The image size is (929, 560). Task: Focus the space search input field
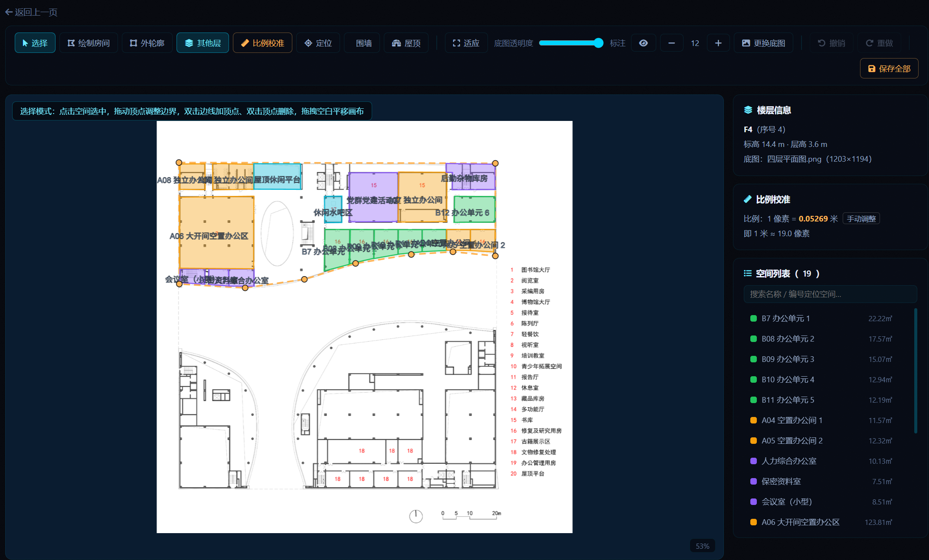tap(831, 294)
